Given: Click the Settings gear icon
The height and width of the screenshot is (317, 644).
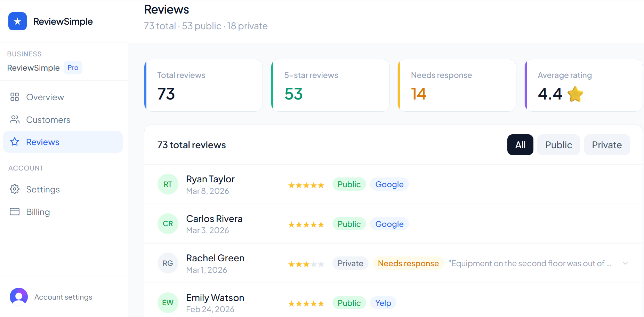Looking at the screenshot, I should coord(14,189).
